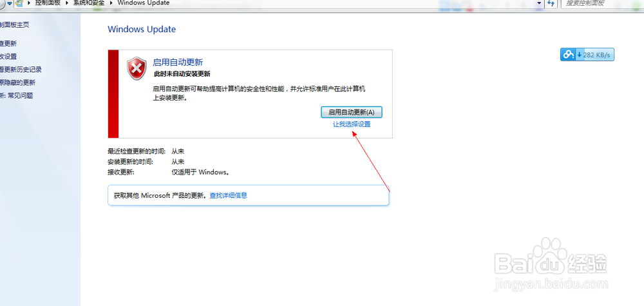644x306 pixels.
Task: Click the cloud download speed widget
Action: click(x=587, y=55)
